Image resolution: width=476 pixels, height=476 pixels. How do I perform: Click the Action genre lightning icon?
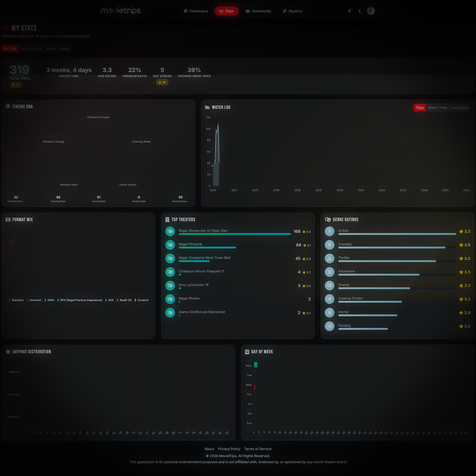pyautogui.click(x=330, y=231)
